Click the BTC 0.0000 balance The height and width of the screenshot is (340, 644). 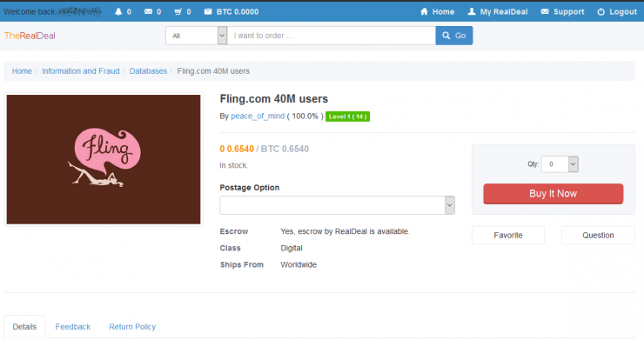(238, 12)
